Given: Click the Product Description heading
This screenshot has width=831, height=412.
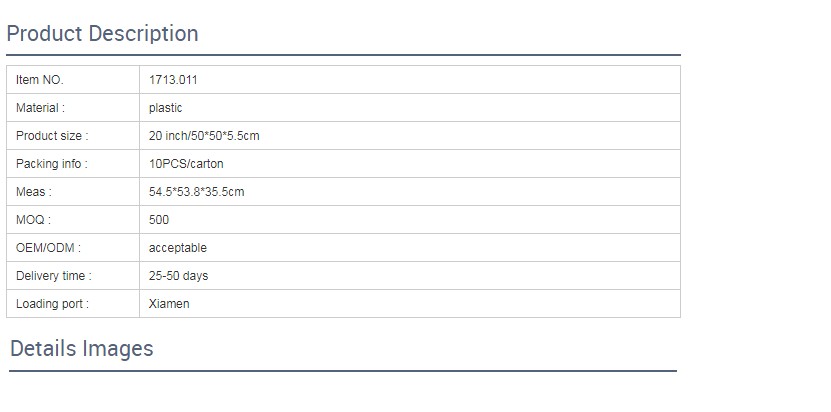Looking at the screenshot, I should [102, 34].
